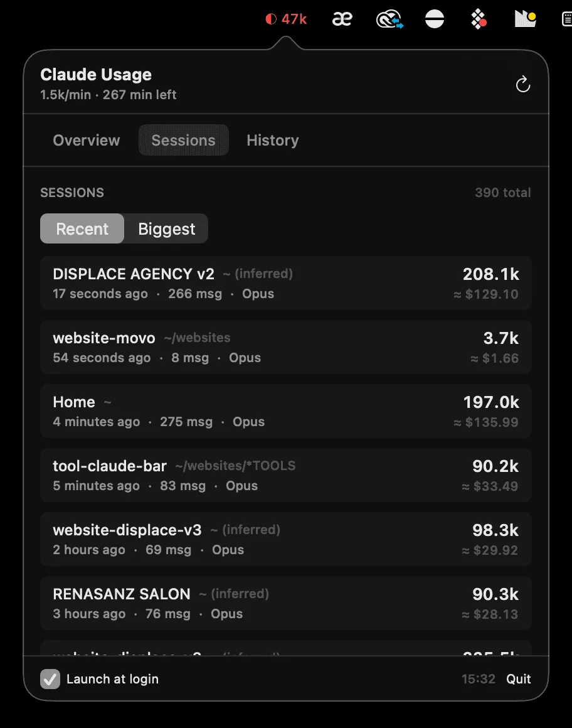Select the website-movo session row
This screenshot has height=728, width=572.
285,347
